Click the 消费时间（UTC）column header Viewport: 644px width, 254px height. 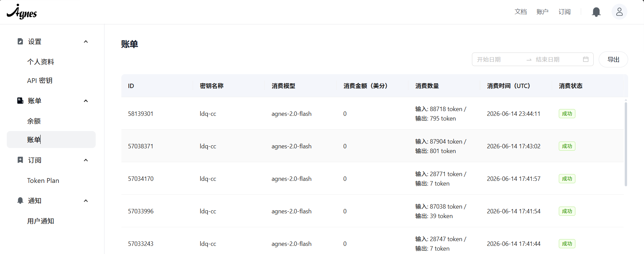[x=516, y=86]
